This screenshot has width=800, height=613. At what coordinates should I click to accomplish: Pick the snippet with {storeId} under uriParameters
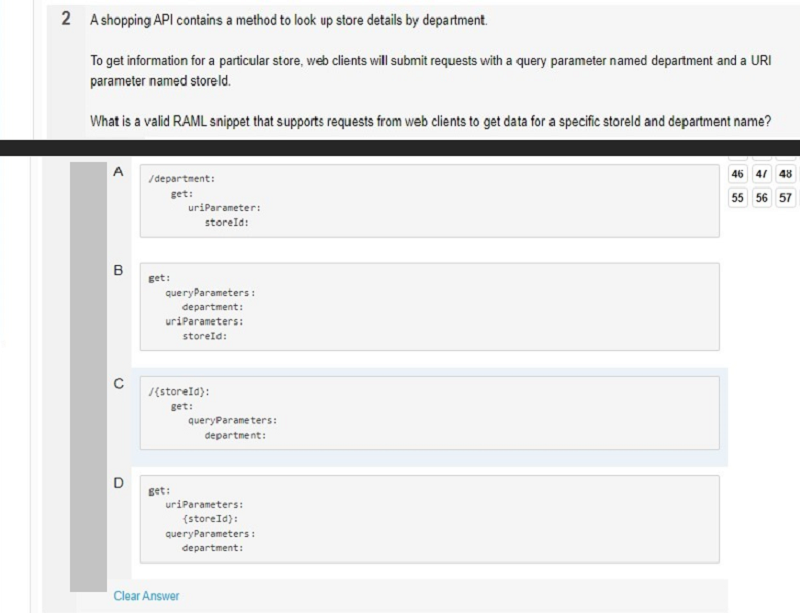430,519
